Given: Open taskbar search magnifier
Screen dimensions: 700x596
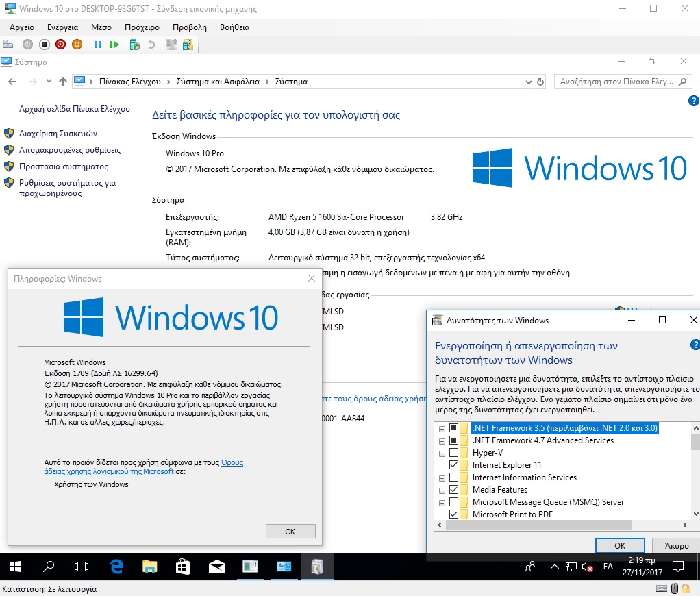Looking at the screenshot, I should pos(48,567).
